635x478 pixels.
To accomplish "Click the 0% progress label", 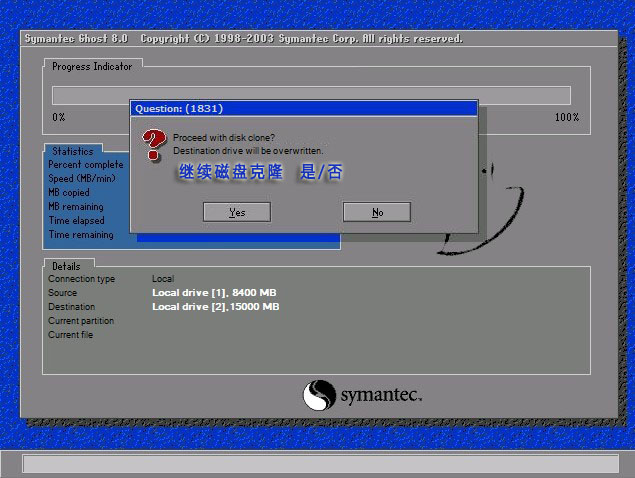I will coord(59,117).
